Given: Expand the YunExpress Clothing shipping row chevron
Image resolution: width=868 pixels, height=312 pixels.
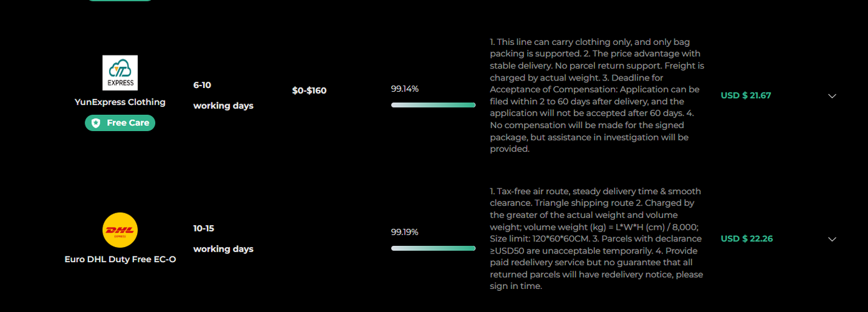Looking at the screenshot, I should point(832,96).
